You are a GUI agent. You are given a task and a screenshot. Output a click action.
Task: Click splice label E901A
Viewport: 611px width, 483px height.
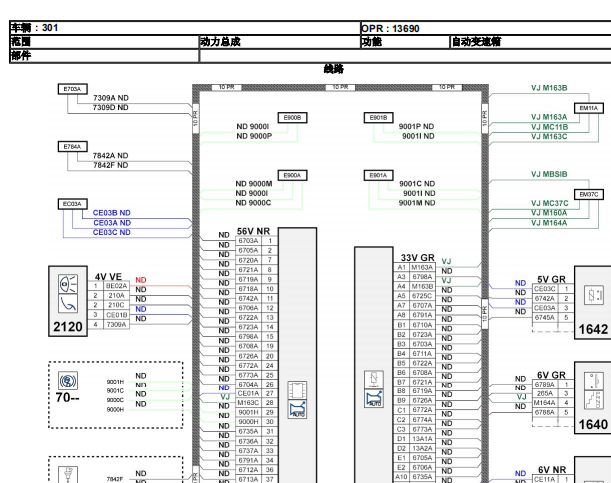pos(378,175)
